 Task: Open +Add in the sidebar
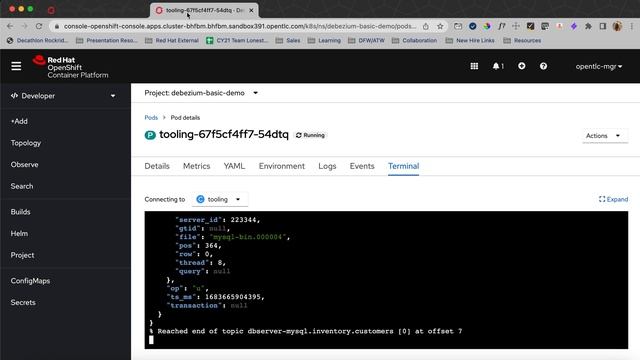(x=19, y=121)
